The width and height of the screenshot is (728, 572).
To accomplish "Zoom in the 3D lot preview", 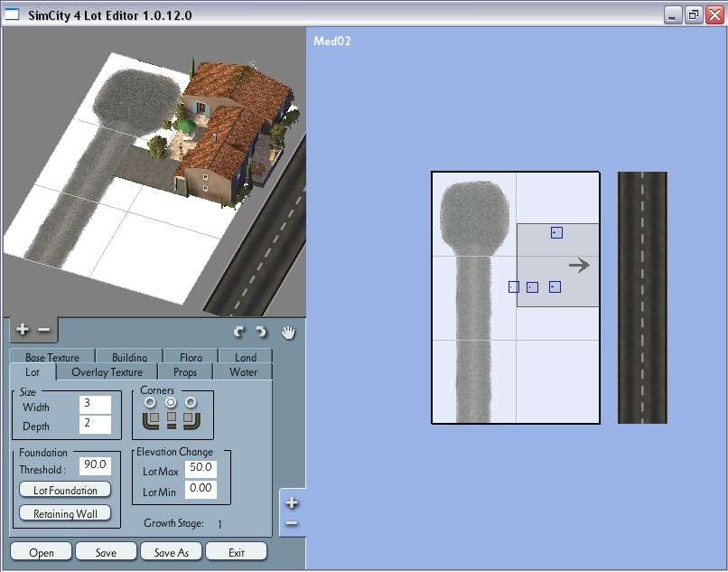I will 22,330.
